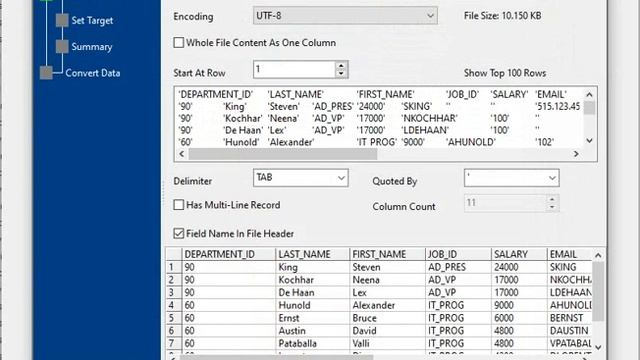Decrease the Start At Row value
This screenshot has height=360, width=640.
[341, 74]
